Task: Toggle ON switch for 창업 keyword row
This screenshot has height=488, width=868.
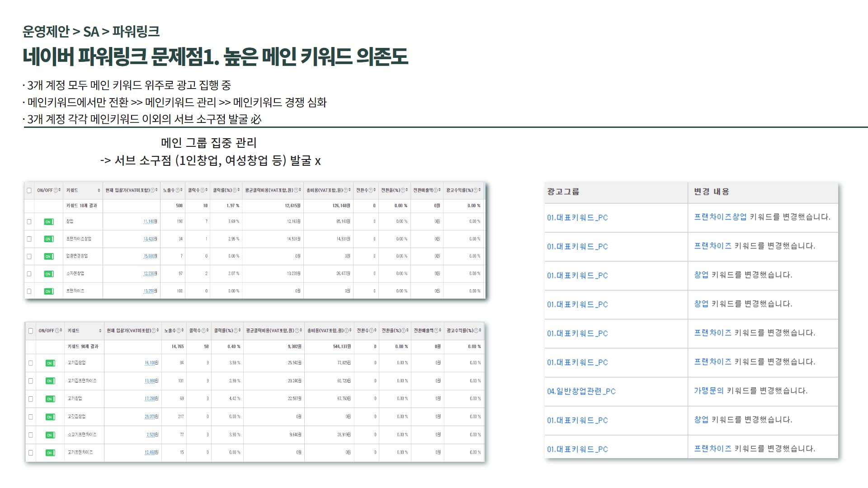Action: (x=49, y=221)
